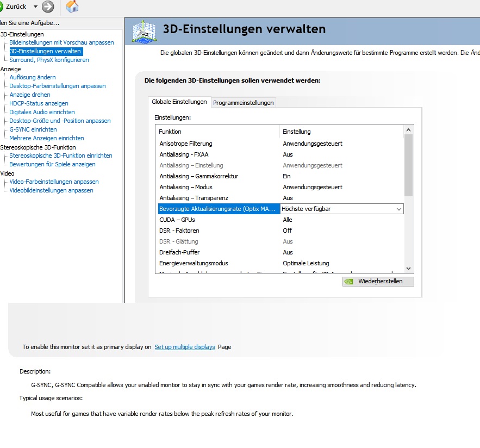Switch to Globale Einstellungen tab
The height and width of the screenshot is (448, 480).
(x=179, y=102)
